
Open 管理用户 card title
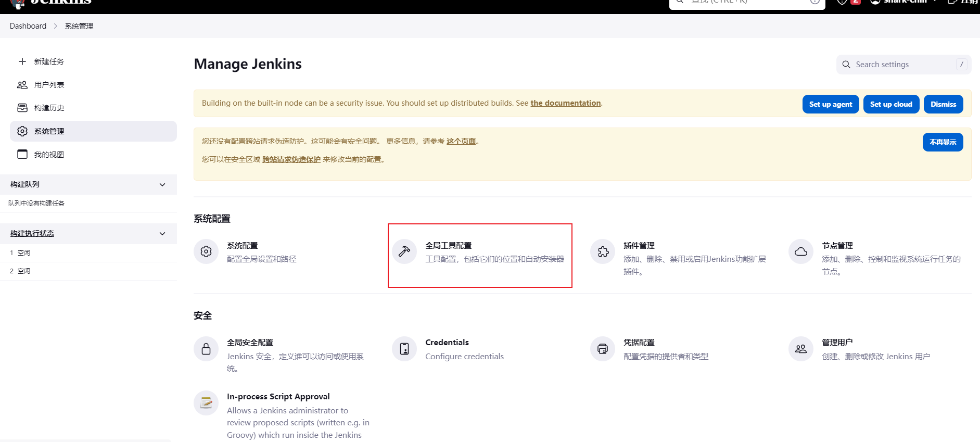837,343
